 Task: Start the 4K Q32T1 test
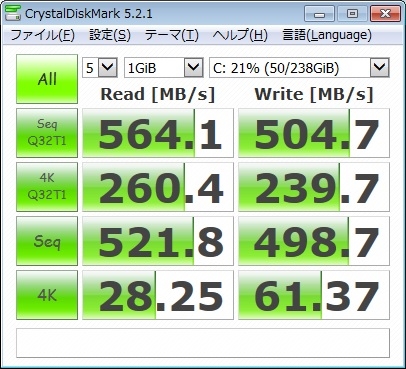point(47,187)
